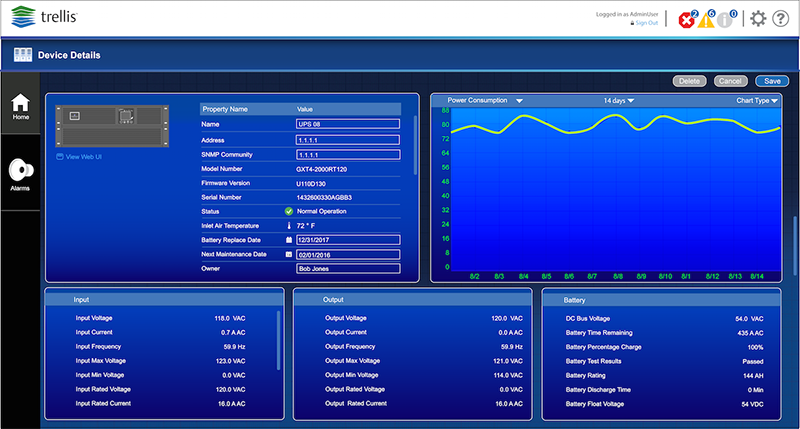Open the critical alarms red X icon
This screenshot has width=800, height=429.
pyautogui.click(x=686, y=20)
